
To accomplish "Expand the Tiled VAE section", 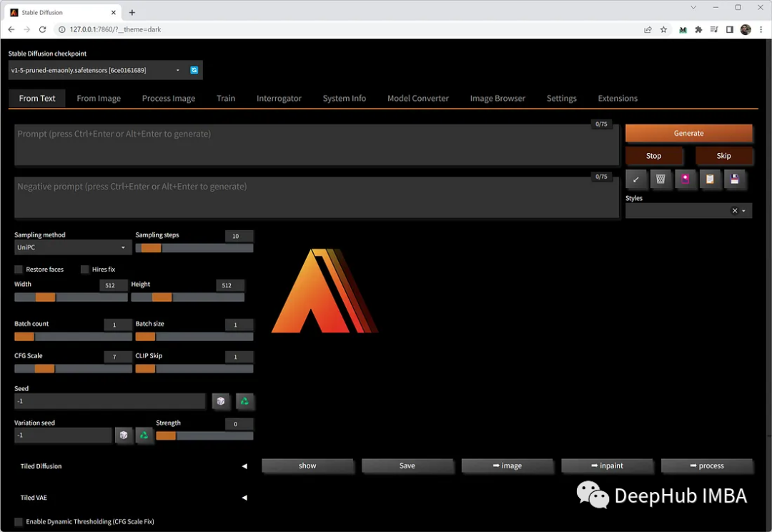I will point(134,498).
